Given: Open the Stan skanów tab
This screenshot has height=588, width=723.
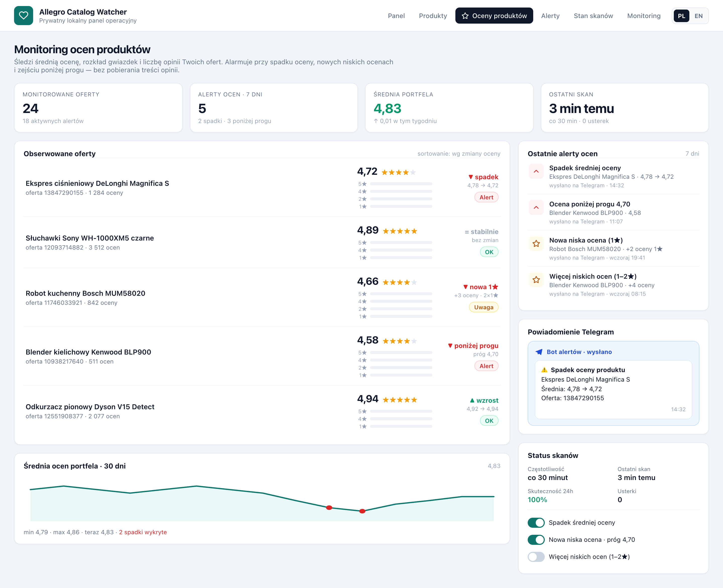Looking at the screenshot, I should click(593, 16).
